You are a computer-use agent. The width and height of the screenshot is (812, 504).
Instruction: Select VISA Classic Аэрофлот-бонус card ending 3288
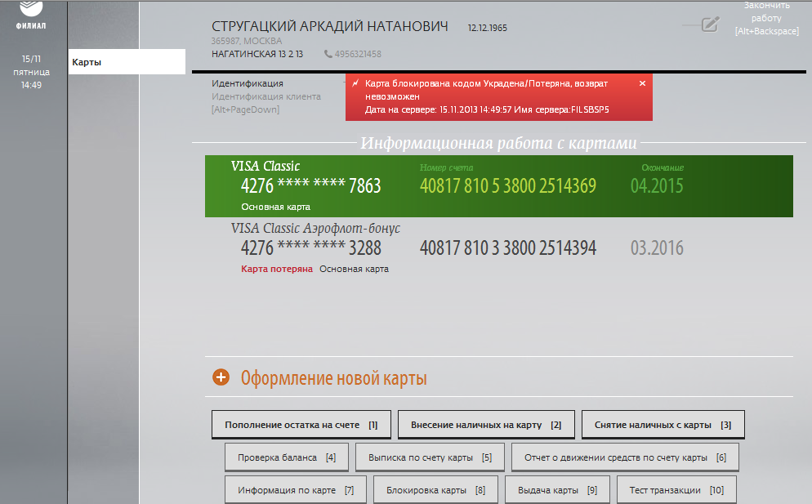point(498,248)
